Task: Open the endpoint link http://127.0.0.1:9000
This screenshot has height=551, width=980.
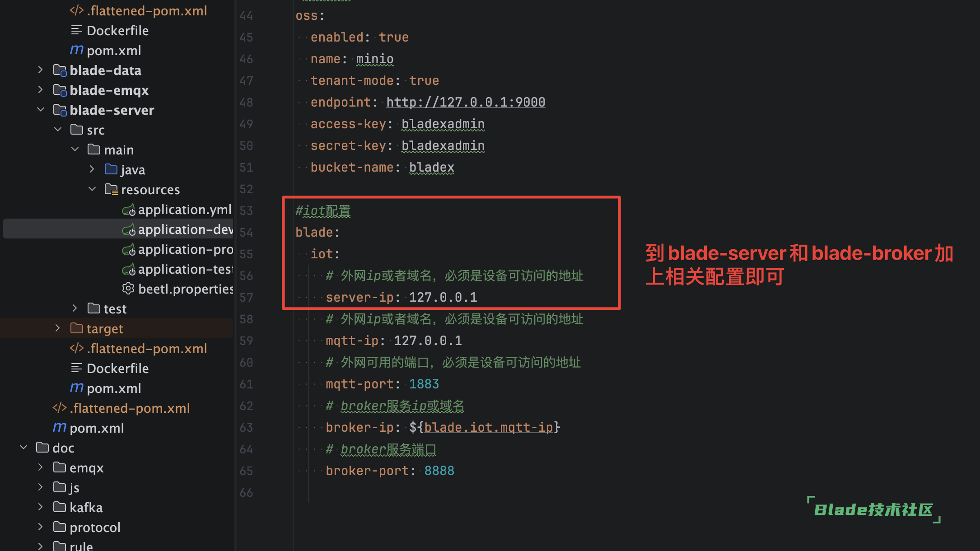Action: [x=465, y=102]
